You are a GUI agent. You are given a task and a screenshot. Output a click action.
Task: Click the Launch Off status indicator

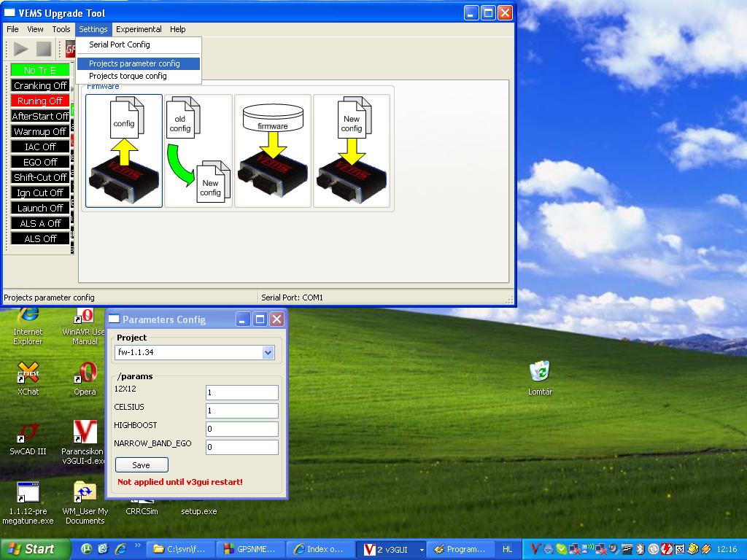coord(40,208)
